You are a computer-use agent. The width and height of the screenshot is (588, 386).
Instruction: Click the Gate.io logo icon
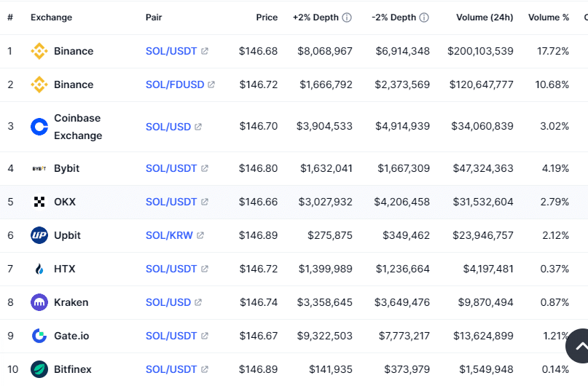click(x=39, y=336)
